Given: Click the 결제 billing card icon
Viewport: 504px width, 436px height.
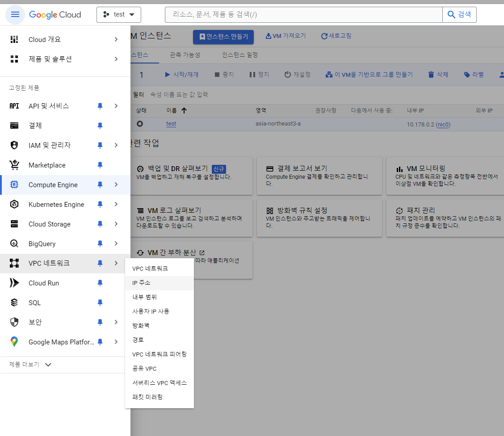Looking at the screenshot, I should pos(14,126).
